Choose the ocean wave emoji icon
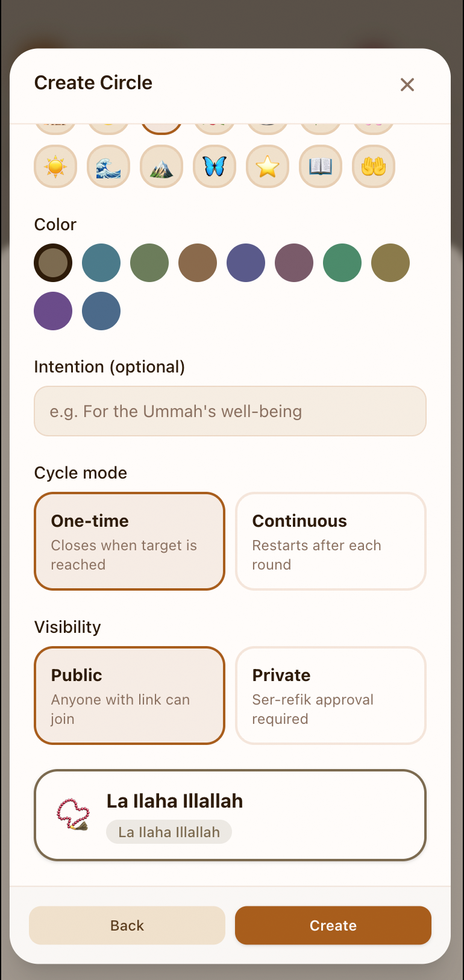The width and height of the screenshot is (464, 980). coord(108,166)
